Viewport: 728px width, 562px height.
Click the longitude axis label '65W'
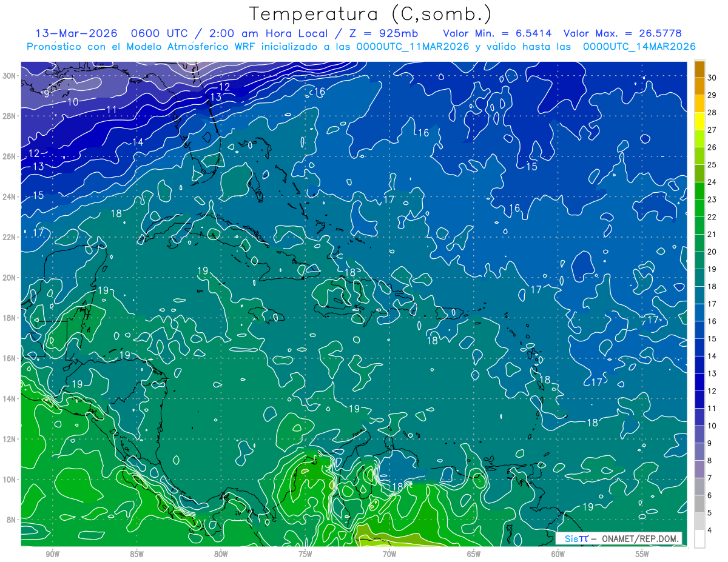coord(474,554)
